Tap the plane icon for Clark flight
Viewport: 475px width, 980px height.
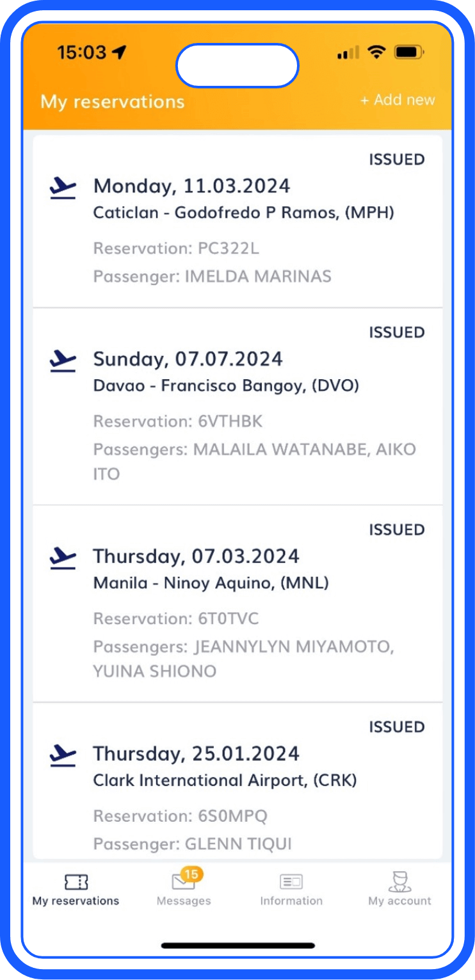tap(63, 755)
